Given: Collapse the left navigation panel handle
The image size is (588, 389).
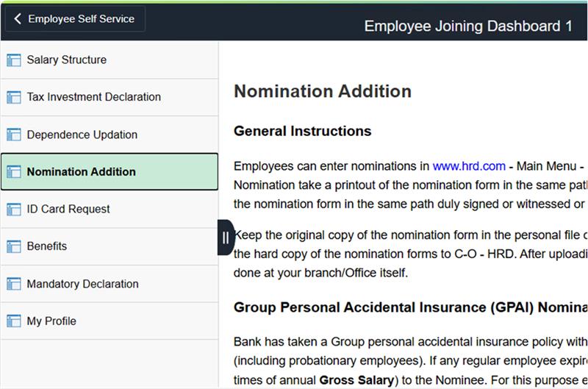Looking at the screenshot, I should point(225,237).
